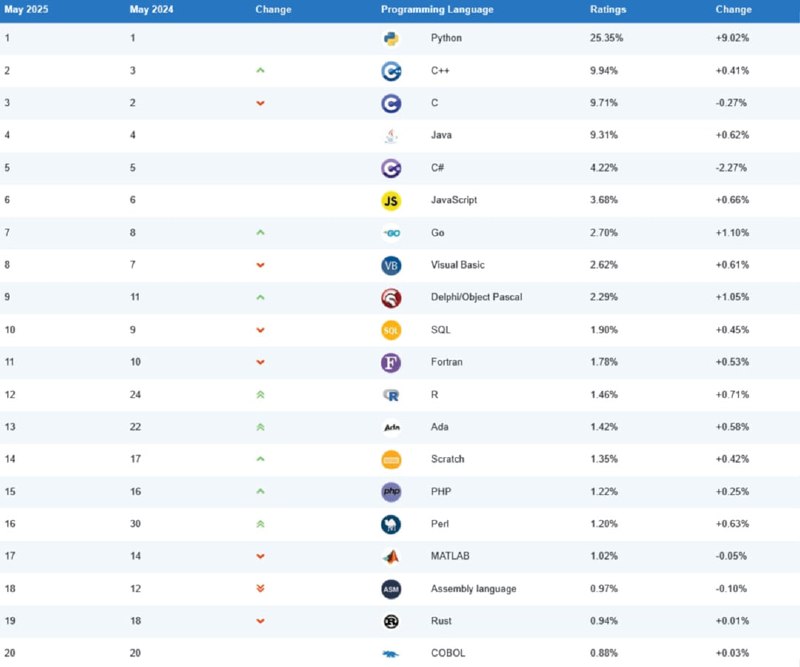Select the PHP logo icon
This screenshot has height=667, width=800.
coord(391,492)
